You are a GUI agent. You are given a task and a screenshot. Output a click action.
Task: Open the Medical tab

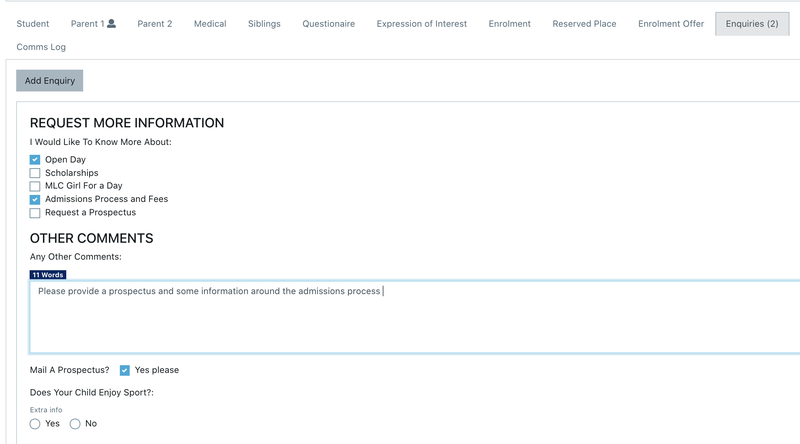tap(210, 24)
